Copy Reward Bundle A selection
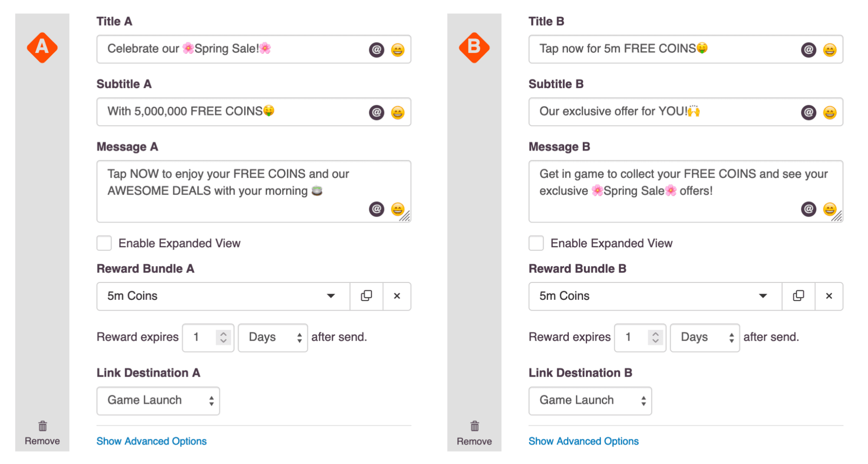868x464 pixels. pyautogui.click(x=366, y=296)
